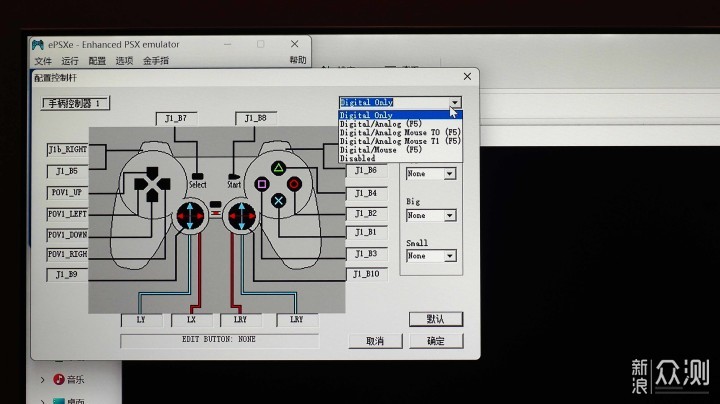Close the 配置控制杆 dialog
Image resolution: width=720 pixels, height=404 pixels.
467,76
